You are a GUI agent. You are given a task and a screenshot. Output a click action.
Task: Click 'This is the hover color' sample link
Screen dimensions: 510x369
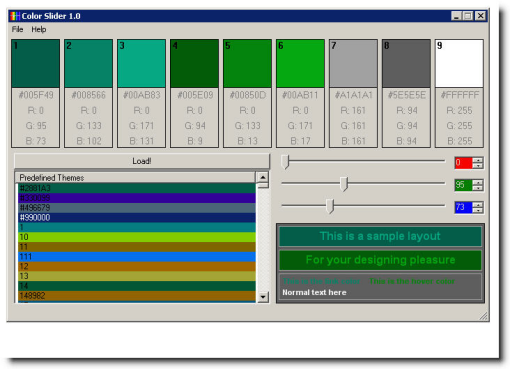click(x=412, y=281)
